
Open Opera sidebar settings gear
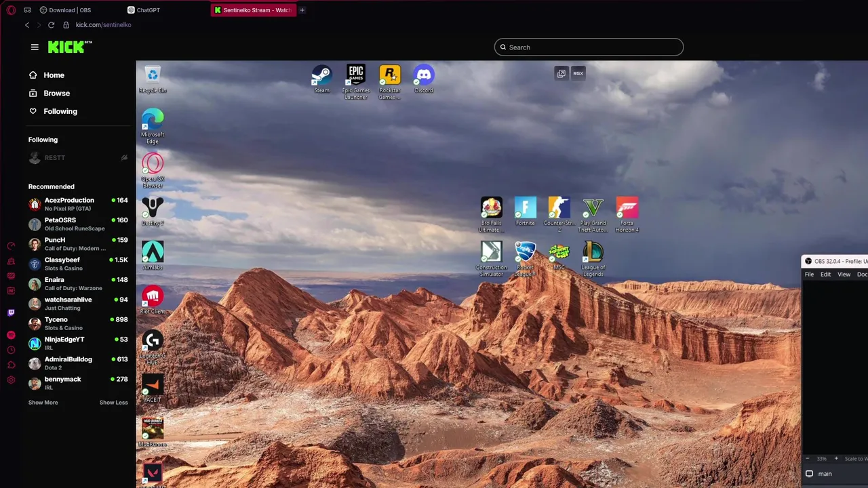coord(11,380)
